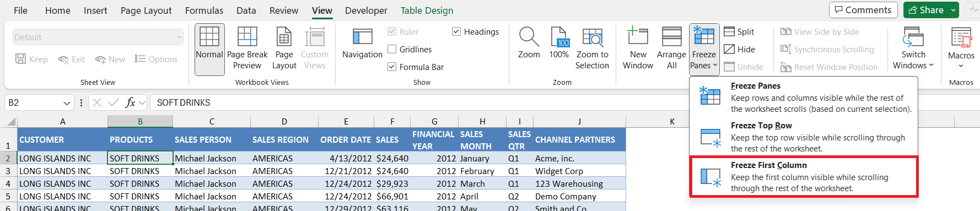Screen dimensions: 980x211
Task: Set zoom to 100% icon
Action: coord(559,37)
